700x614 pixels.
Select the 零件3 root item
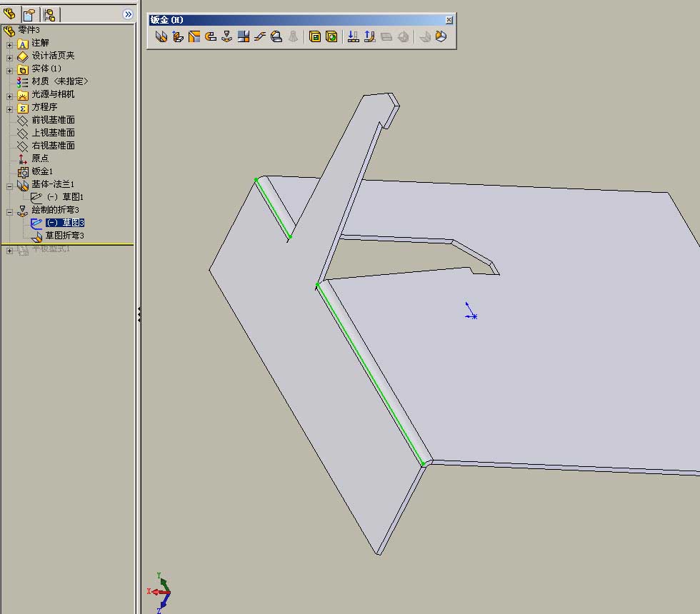[x=29, y=30]
